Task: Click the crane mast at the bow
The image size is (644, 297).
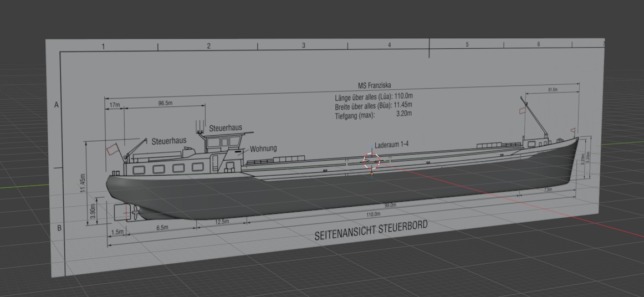Action: [535, 117]
